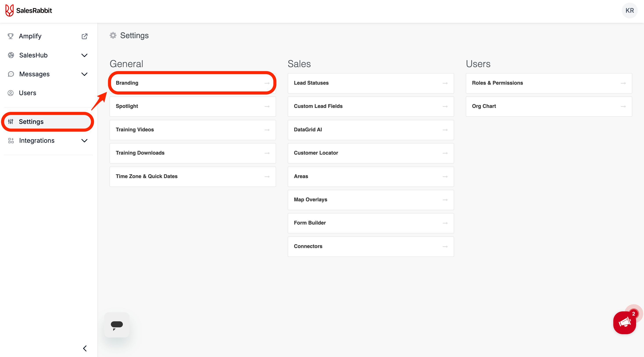Open the announcements megaphone button
Screen dimensions: 644x357
tap(624, 323)
